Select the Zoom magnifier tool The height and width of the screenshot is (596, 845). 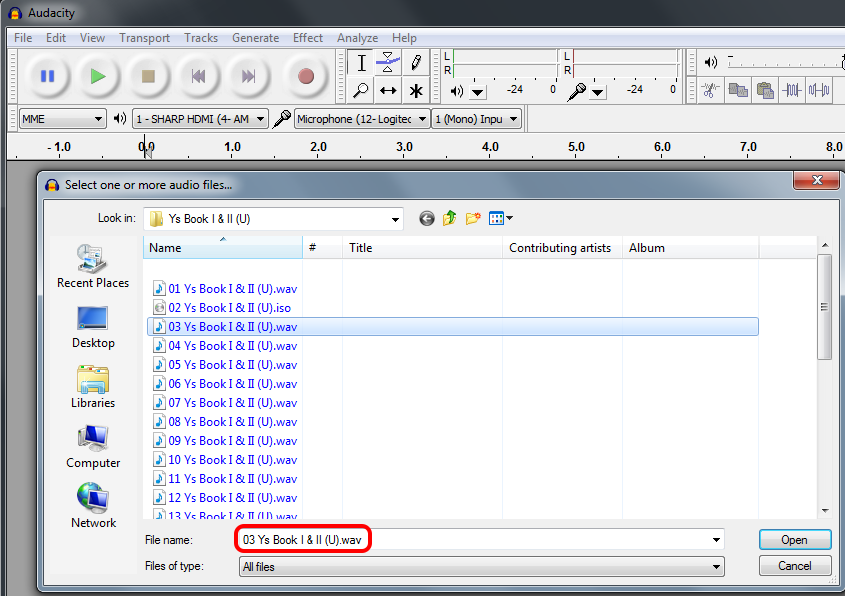(x=362, y=90)
